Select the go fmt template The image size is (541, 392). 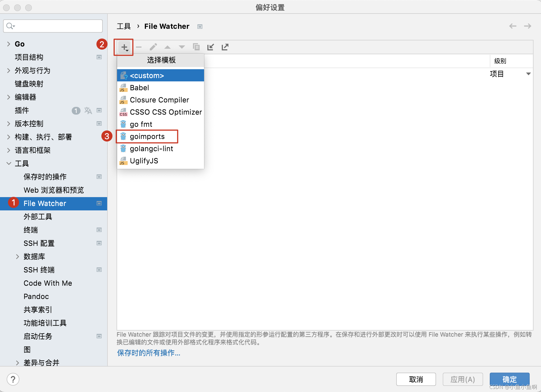coord(141,124)
